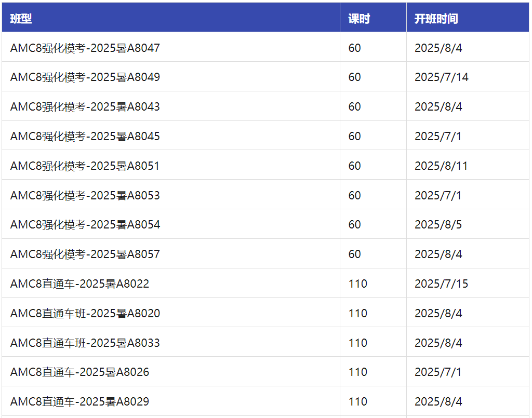532x418 pixels.
Task: Click the 110 hours in A8020 row
Action: click(x=358, y=313)
